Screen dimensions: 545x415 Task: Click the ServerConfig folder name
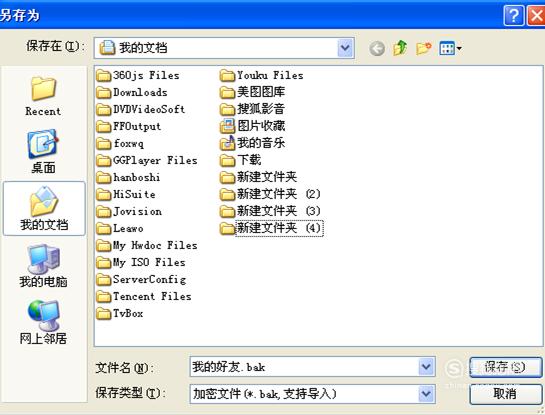tap(149, 280)
